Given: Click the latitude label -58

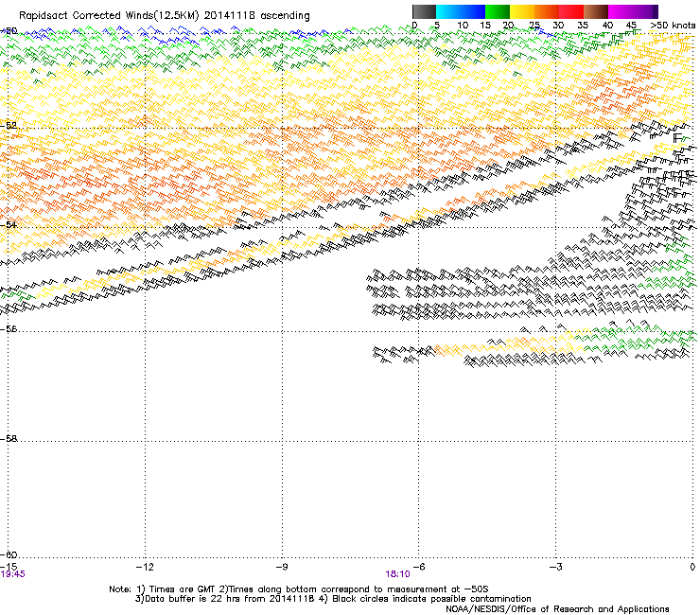Looking at the screenshot, I should pos(9,439).
